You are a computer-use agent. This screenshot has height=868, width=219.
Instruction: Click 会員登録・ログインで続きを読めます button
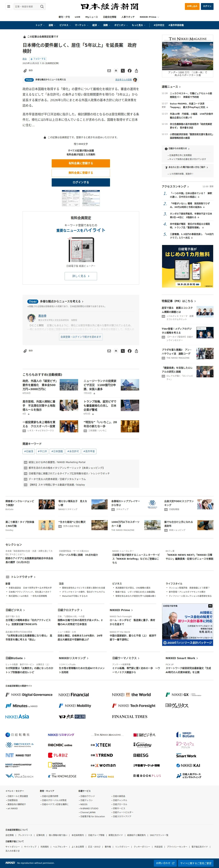(81, 337)
